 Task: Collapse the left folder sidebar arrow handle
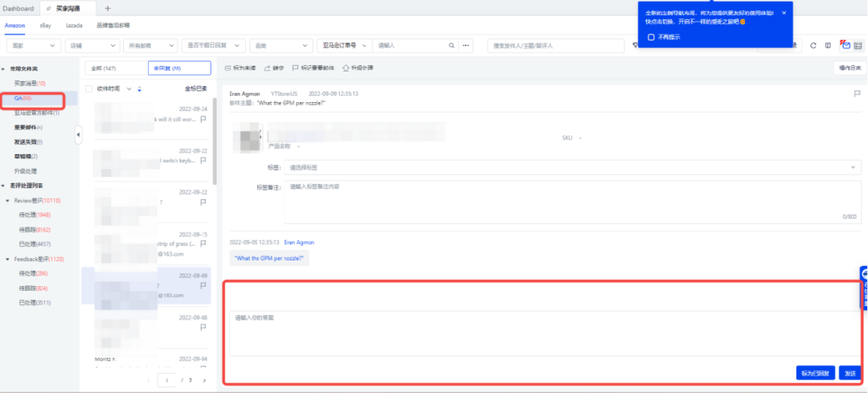click(x=78, y=134)
